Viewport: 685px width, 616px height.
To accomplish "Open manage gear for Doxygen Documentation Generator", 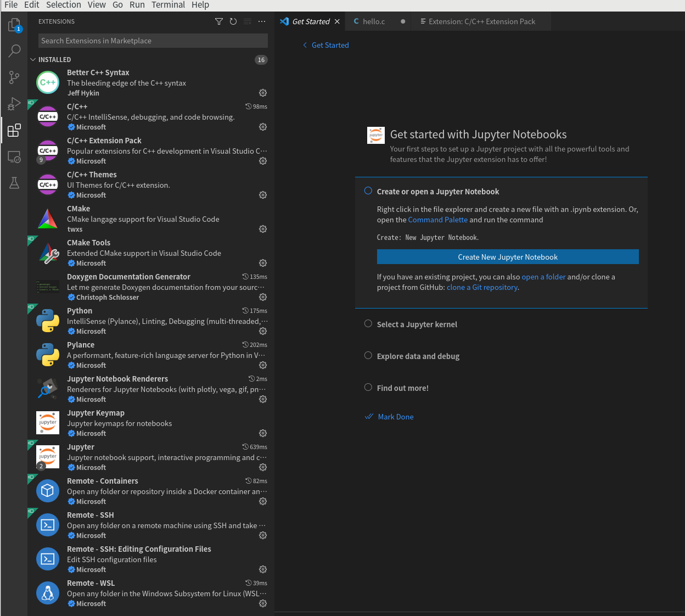I will click(x=263, y=297).
